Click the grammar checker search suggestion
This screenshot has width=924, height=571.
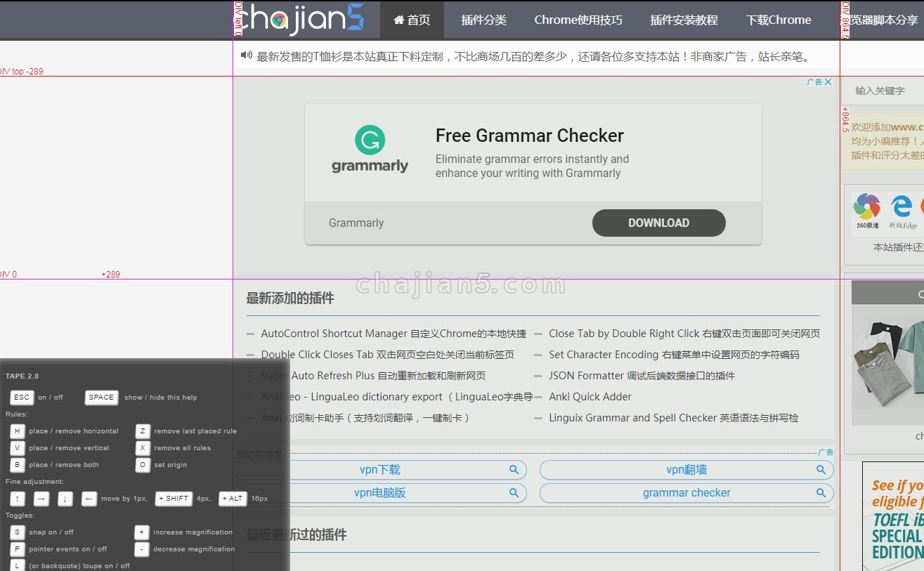687,493
